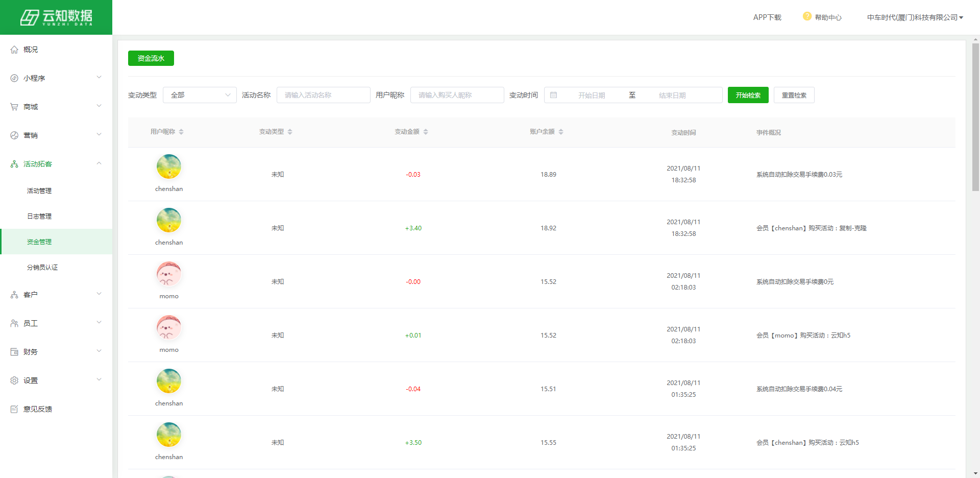The height and width of the screenshot is (478, 980).
Task: Click the 变动时间 column header
Action: pos(683,132)
